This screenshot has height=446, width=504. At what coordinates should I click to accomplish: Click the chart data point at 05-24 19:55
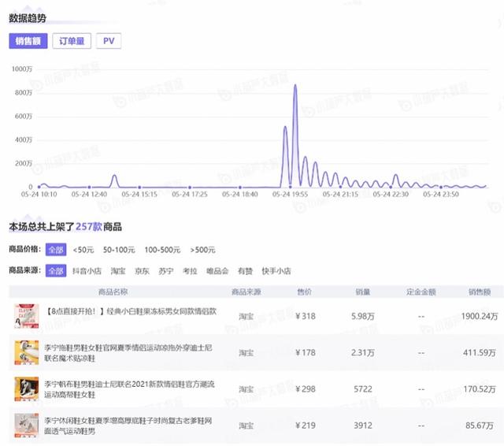point(291,187)
